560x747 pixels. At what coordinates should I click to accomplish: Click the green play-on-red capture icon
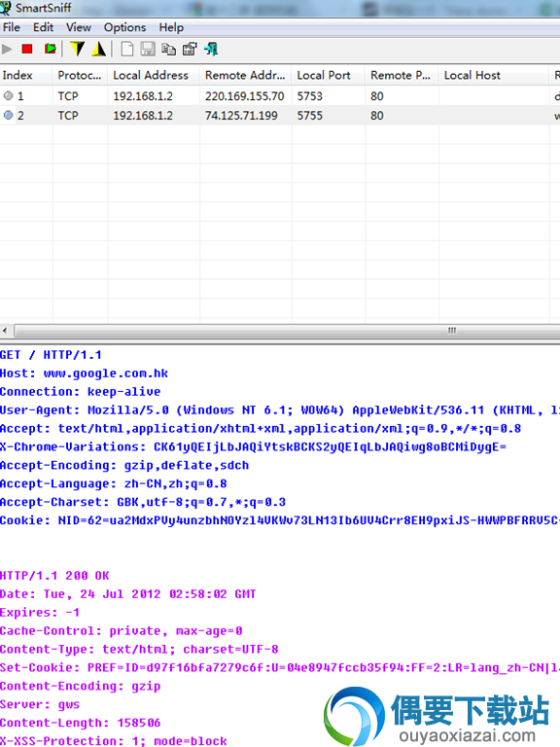click(50, 49)
